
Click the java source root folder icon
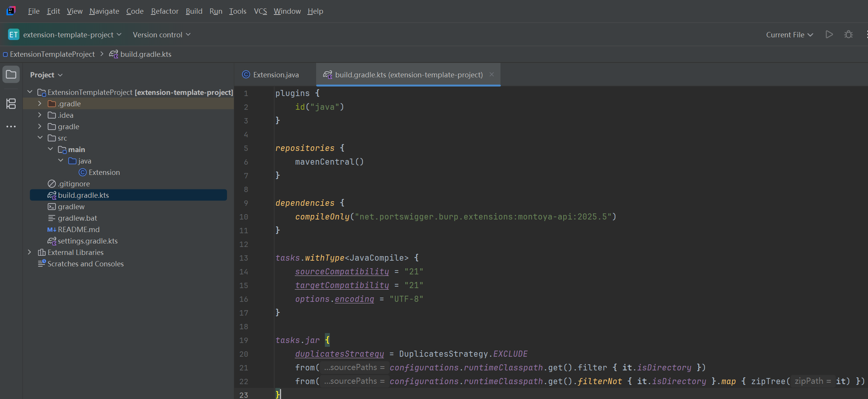coord(72,161)
